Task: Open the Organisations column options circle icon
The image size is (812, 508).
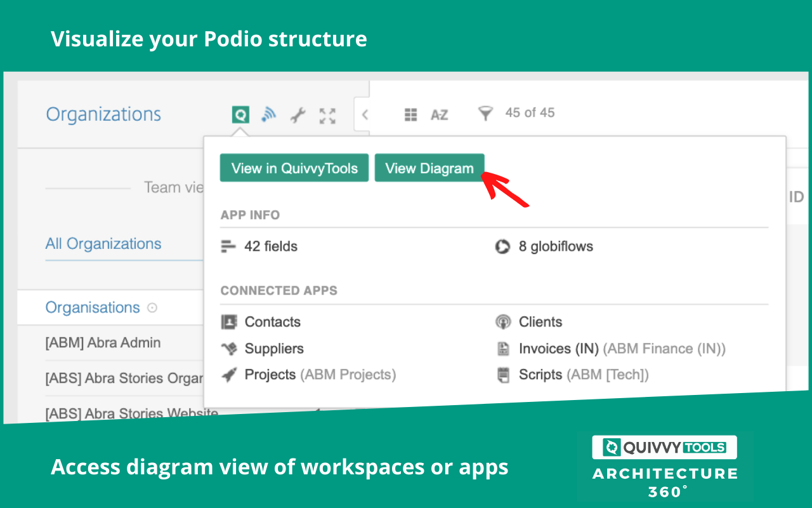Action: [x=152, y=308]
